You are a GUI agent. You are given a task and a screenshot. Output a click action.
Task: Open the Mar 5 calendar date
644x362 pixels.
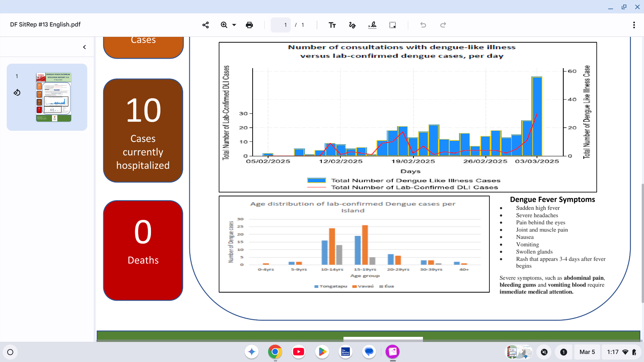tap(587, 352)
